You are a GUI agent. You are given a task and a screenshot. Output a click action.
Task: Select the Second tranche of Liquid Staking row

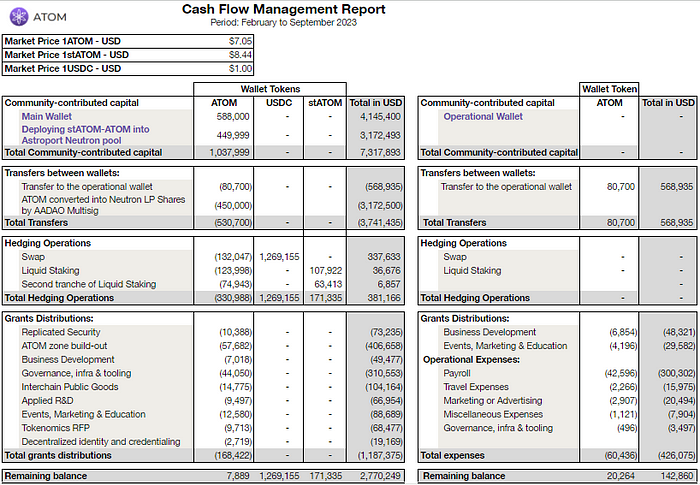tap(88, 284)
